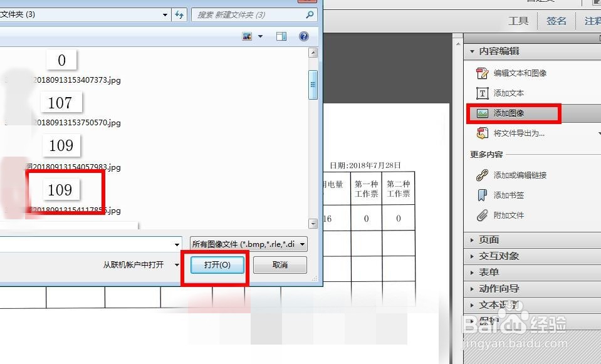Click the file list scroll down arrow
Screen dimensions: 601x364
tap(313, 224)
